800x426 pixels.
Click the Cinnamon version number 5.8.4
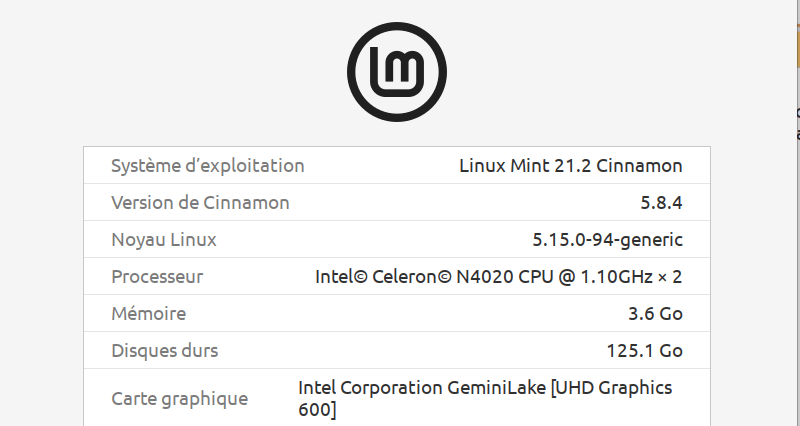[x=661, y=203]
